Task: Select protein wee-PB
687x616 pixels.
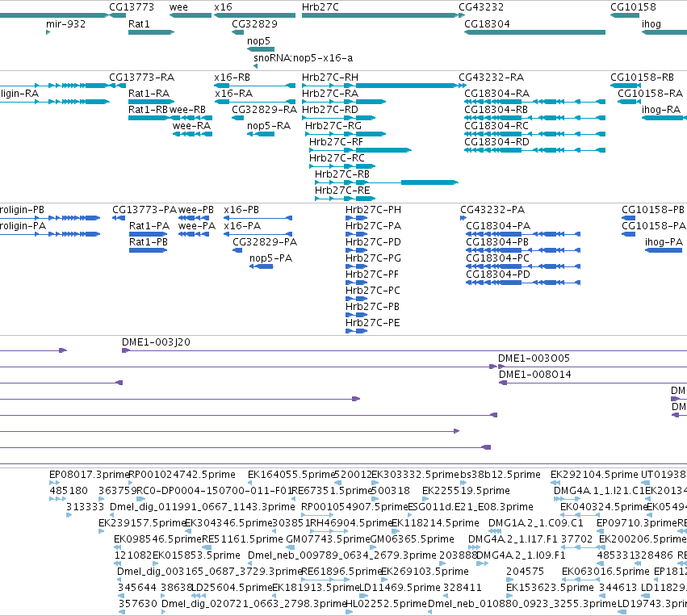Action: pyautogui.click(x=196, y=210)
